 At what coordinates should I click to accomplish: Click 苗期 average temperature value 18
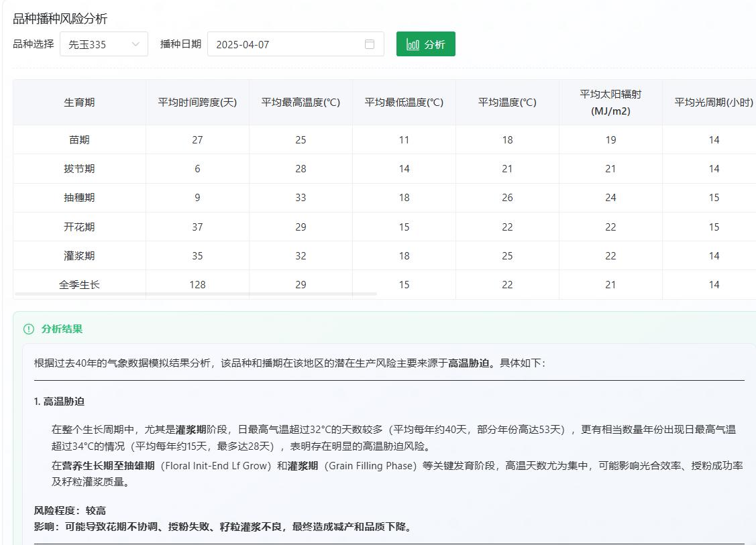point(507,139)
